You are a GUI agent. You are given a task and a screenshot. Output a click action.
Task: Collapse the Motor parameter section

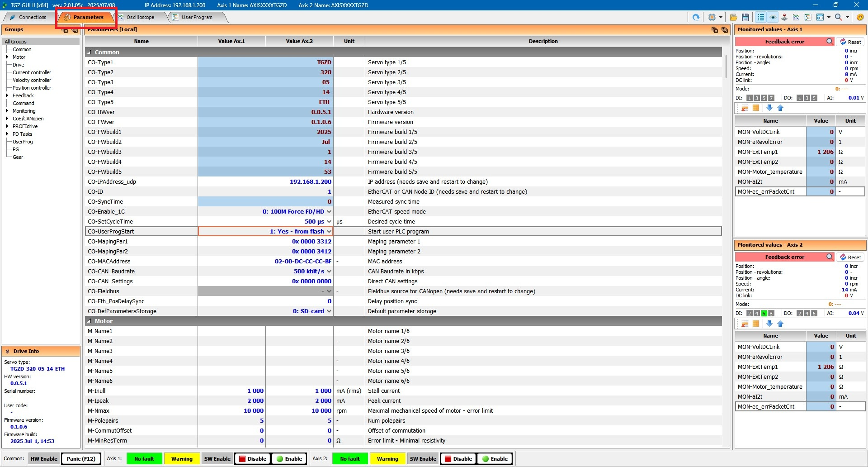point(89,321)
